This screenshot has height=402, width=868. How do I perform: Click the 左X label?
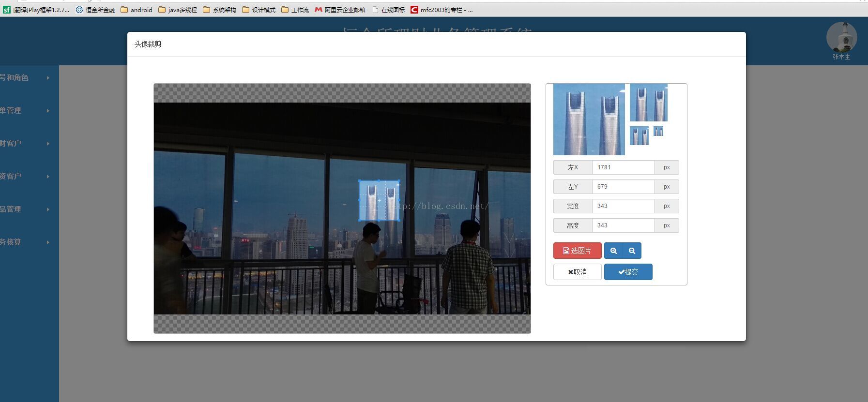click(x=573, y=167)
